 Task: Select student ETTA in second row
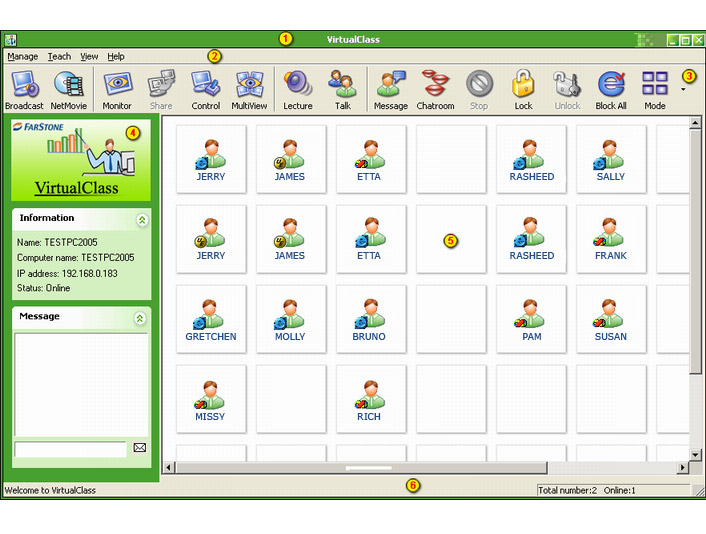371,239
